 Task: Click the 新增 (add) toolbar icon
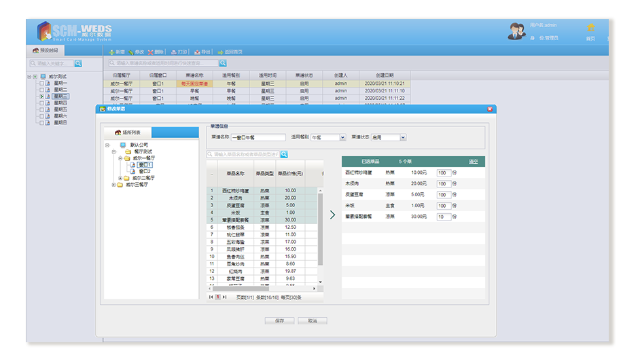click(112, 52)
